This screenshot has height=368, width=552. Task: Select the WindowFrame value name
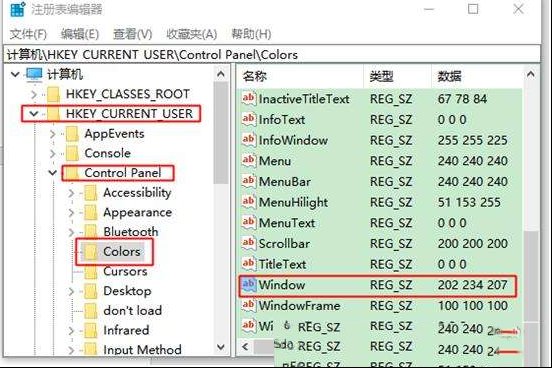(300, 306)
